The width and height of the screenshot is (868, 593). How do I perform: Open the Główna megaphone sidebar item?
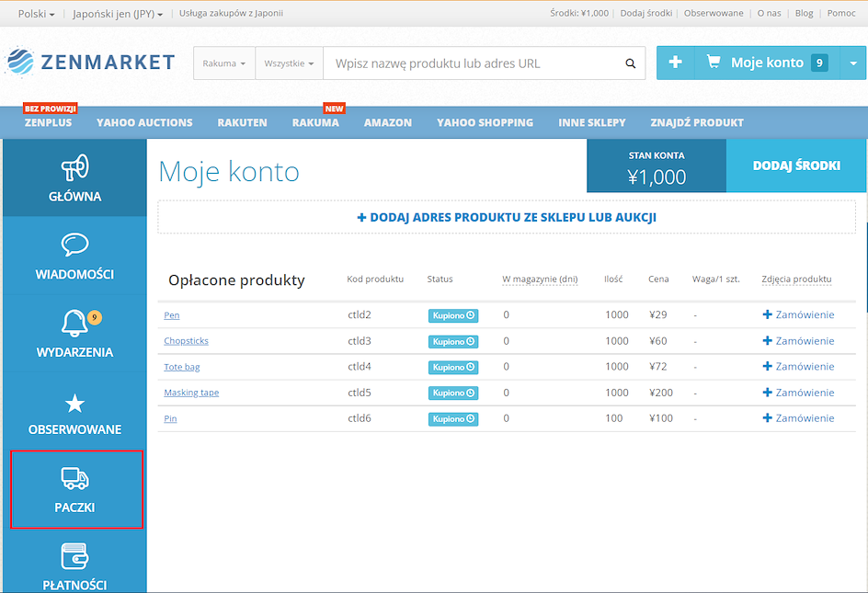pyautogui.click(x=74, y=177)
